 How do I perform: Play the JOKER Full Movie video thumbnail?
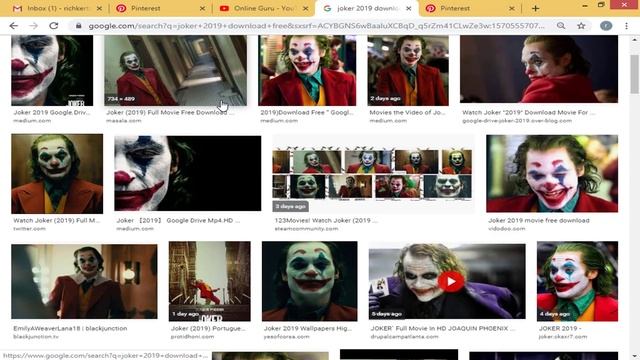click(x=451, y=282)
